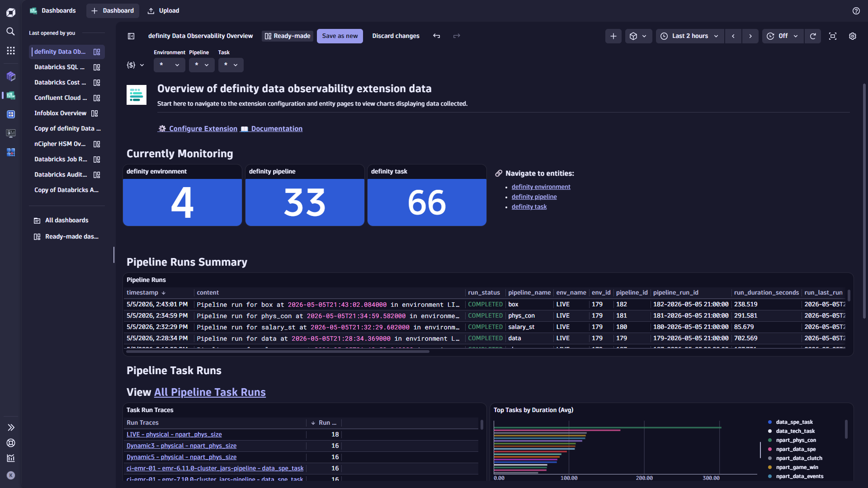Viewport: 868px width, 488px height.
Task: Open the chart icon near sidebar bottom
Action: pyautogui.click(x=11, y=458)
